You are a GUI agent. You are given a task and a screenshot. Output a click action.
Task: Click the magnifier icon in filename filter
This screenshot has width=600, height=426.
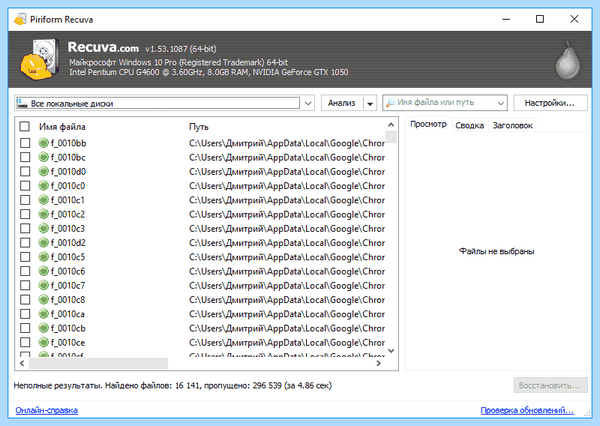click(390, 103)
